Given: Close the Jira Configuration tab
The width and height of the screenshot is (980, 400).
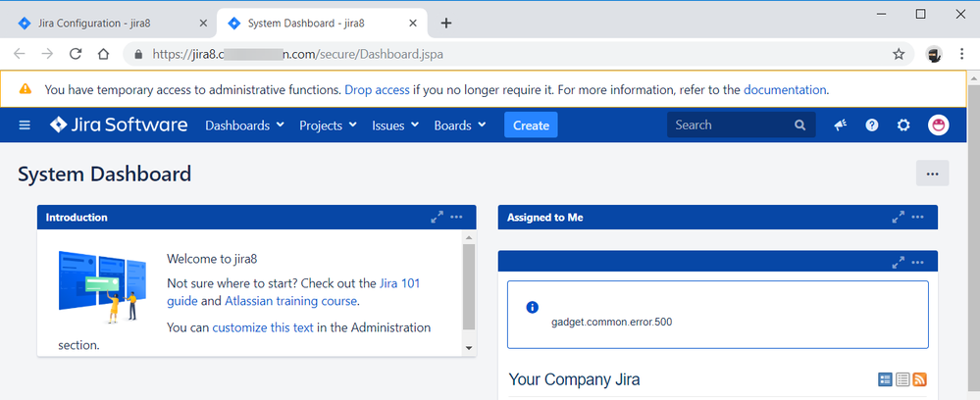Looking at the screenshot, I should coord(203,24).
